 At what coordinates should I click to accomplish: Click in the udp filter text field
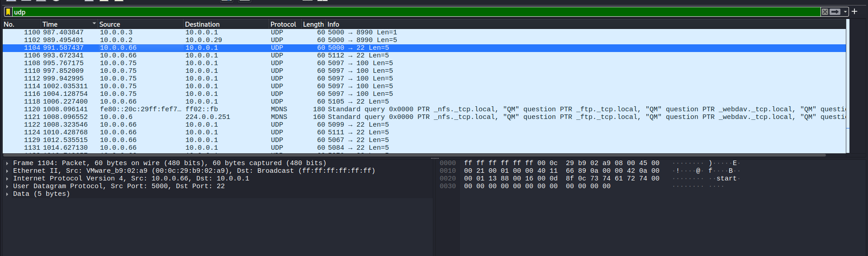407,12
